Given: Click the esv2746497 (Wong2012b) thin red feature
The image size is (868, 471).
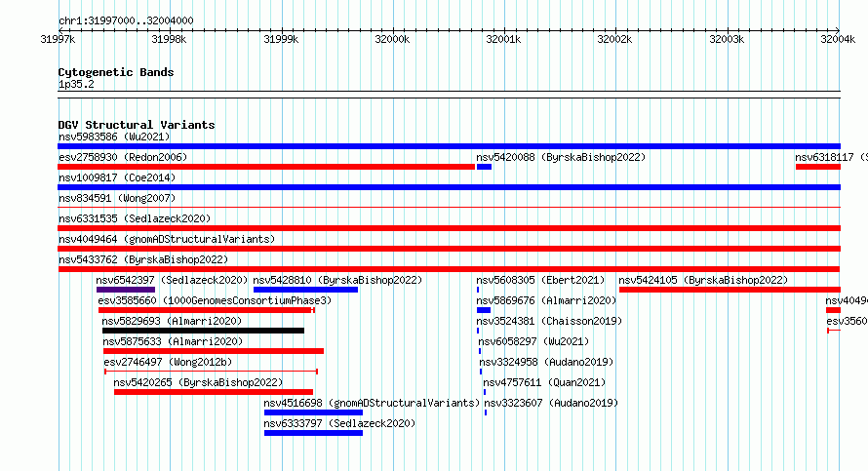Looking at the screenshot, I should coord(211,372).
